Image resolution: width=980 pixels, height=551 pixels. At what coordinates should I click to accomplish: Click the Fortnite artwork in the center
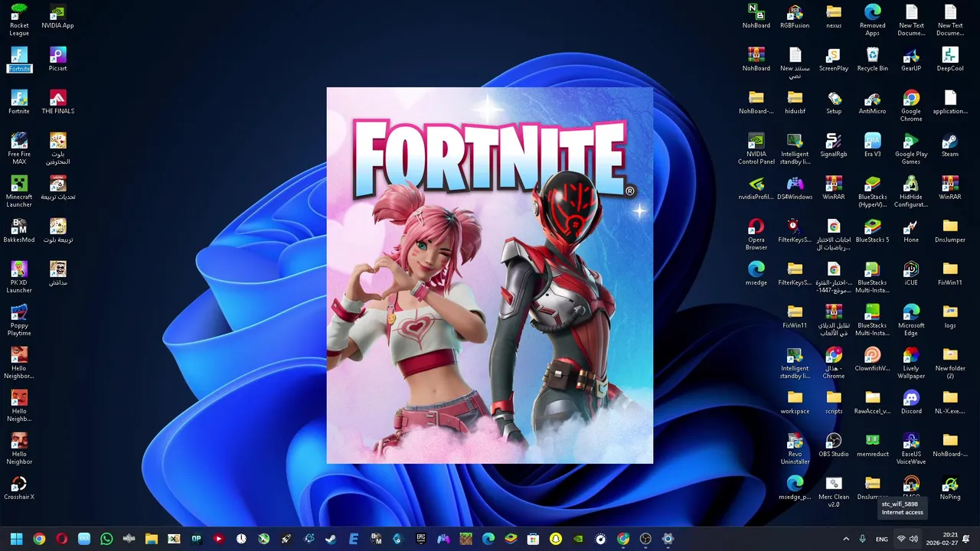point(490,275)
